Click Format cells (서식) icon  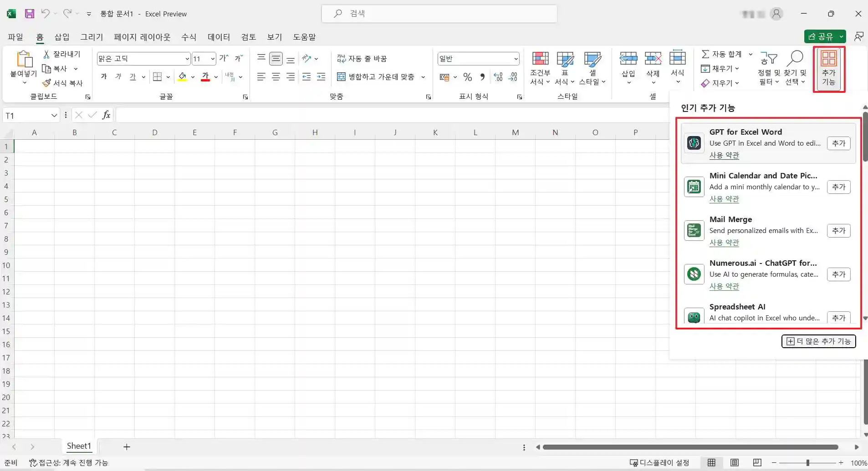pos(678,58)
